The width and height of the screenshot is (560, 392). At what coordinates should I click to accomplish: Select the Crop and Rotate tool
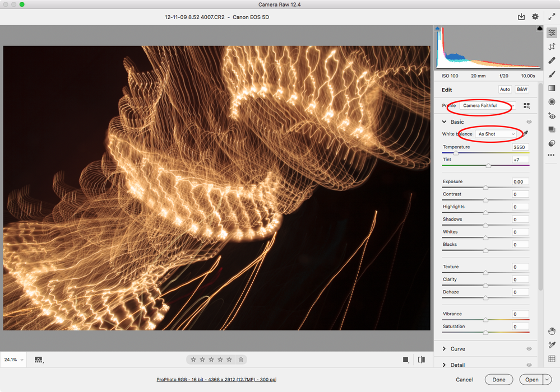552,46
